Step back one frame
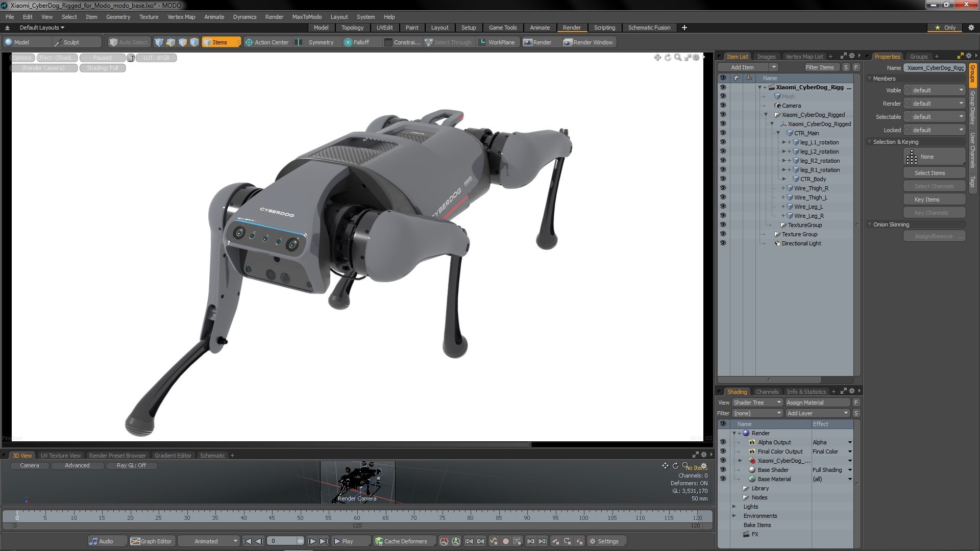980x551 pixels. (x=259, y=541)
